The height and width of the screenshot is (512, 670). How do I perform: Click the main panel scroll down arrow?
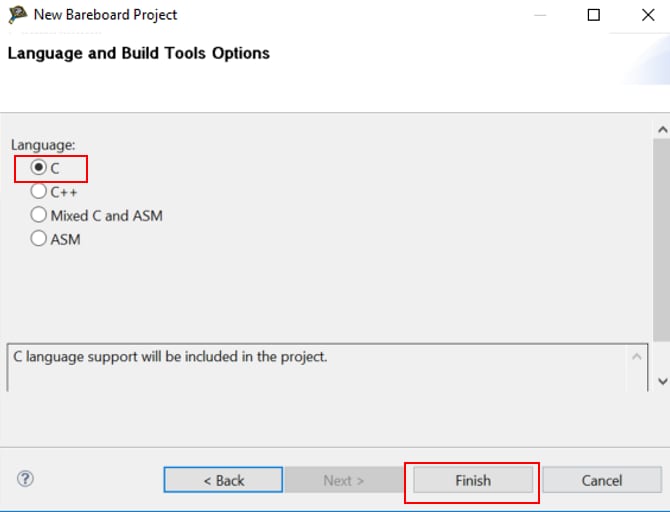click(661, 381)
